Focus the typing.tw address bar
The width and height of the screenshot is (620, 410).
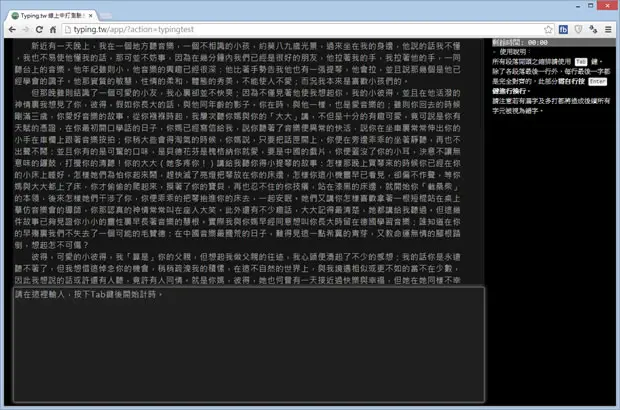[x=304, y=30]
